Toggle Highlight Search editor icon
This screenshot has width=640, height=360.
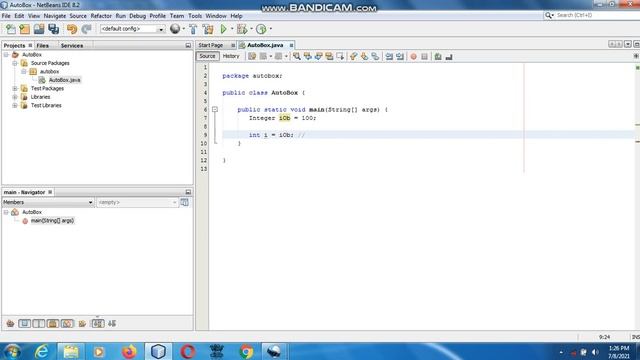(x=329, y=56)
